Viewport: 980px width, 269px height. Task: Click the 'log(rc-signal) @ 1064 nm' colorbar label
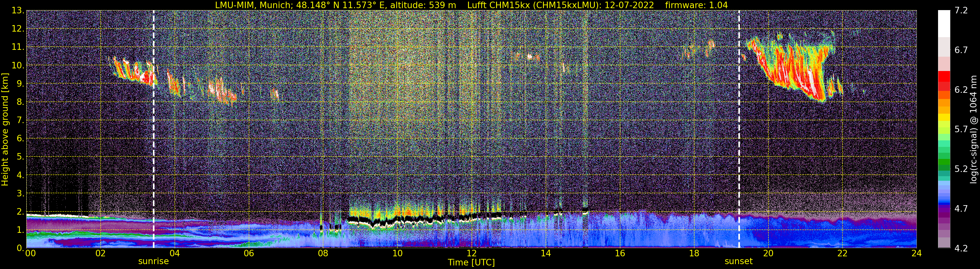coord(973,129)
